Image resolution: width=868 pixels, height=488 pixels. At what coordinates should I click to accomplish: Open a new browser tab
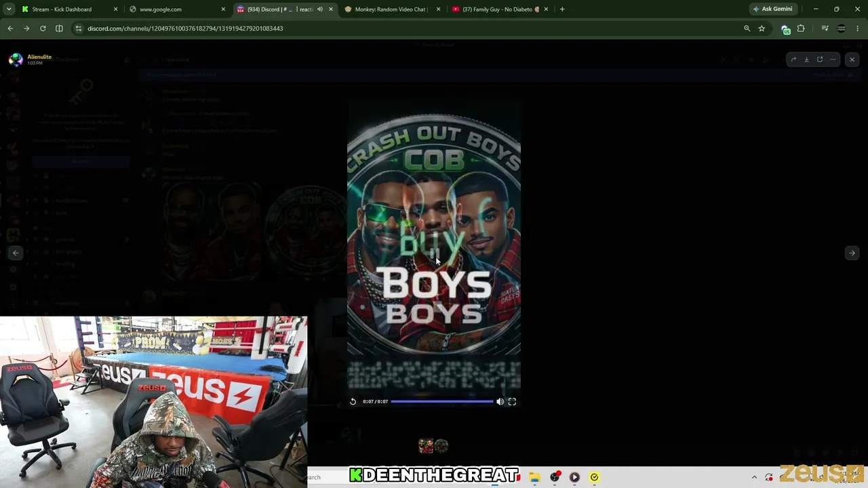(562, 9)
